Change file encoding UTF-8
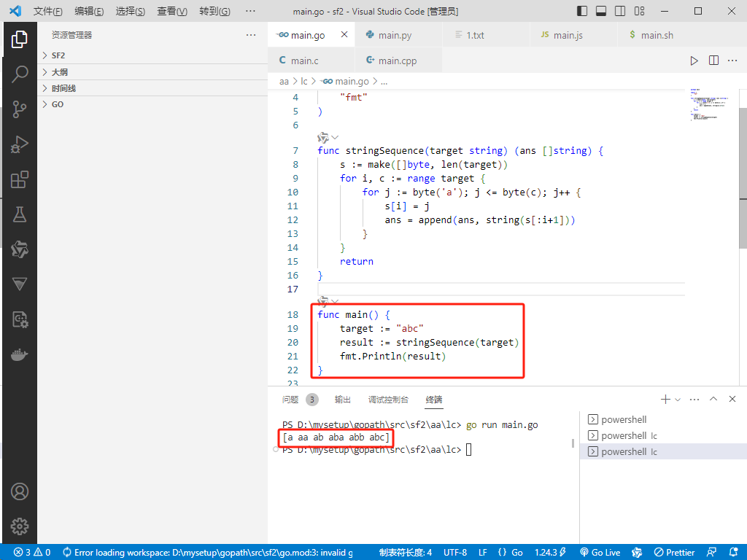Image resolution: width=747 pixels, height=560 pixels. (x=455, y=553)
